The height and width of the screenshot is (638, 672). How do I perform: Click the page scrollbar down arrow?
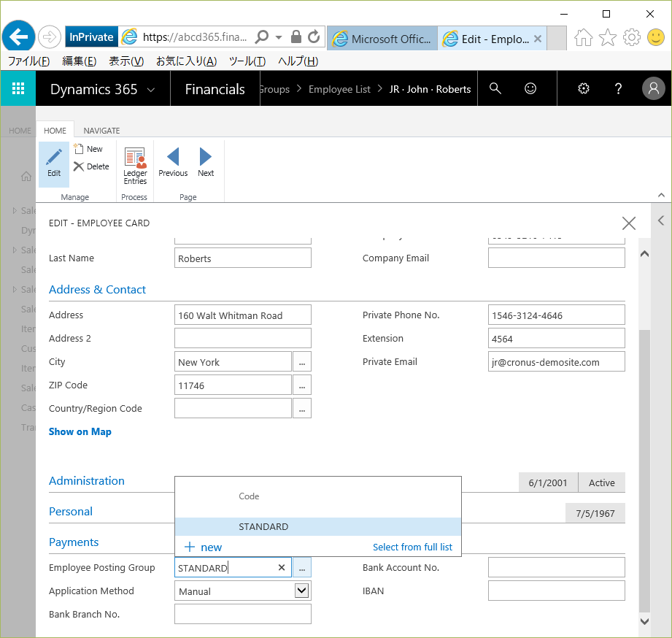644,621
